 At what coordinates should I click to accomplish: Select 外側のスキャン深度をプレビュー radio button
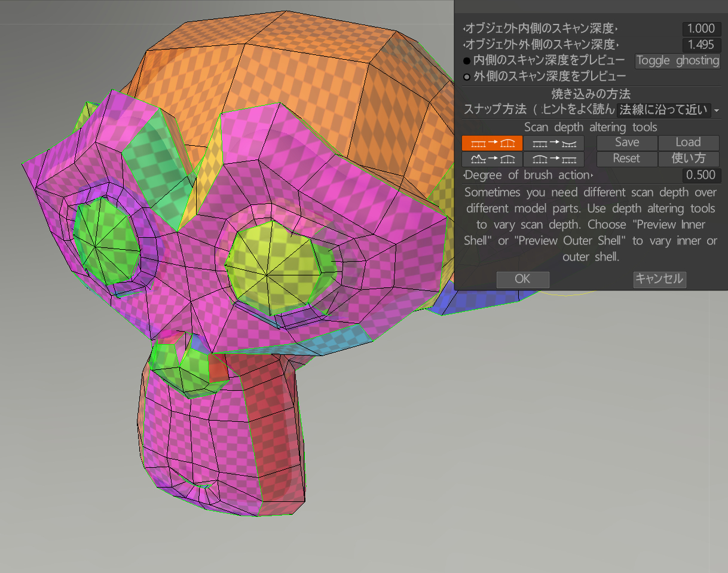click(x=467, y=76)
